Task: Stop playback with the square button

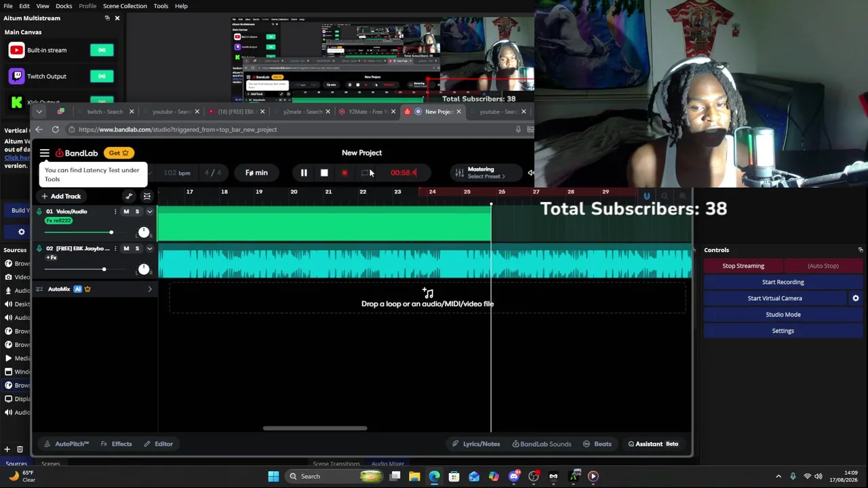Action: pyautogui.click(x=324, y=173)
